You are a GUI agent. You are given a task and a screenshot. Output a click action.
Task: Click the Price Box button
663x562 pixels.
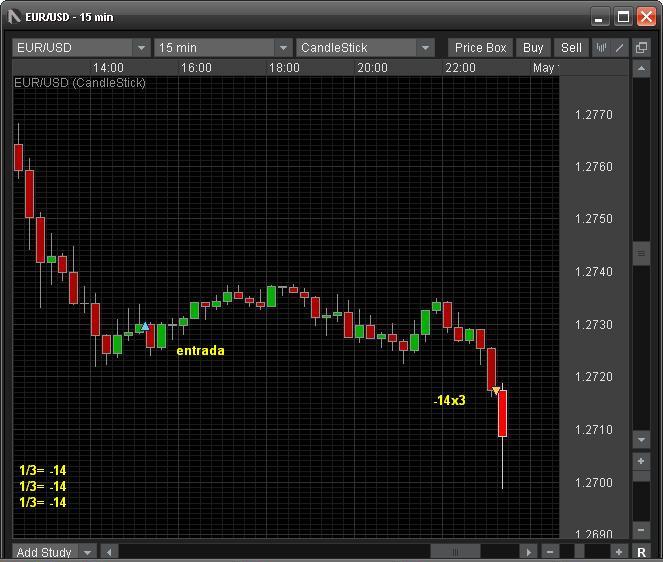click(x=480, y=48)
